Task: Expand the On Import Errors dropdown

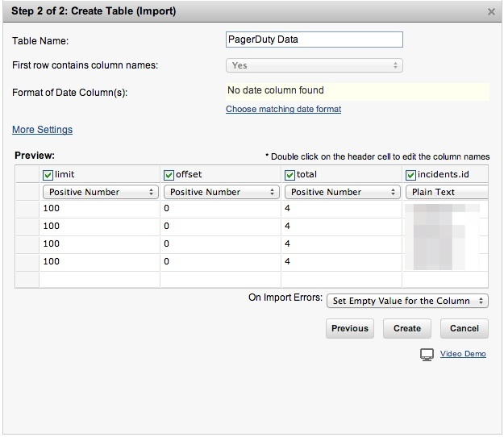Action: coord(407,301)
